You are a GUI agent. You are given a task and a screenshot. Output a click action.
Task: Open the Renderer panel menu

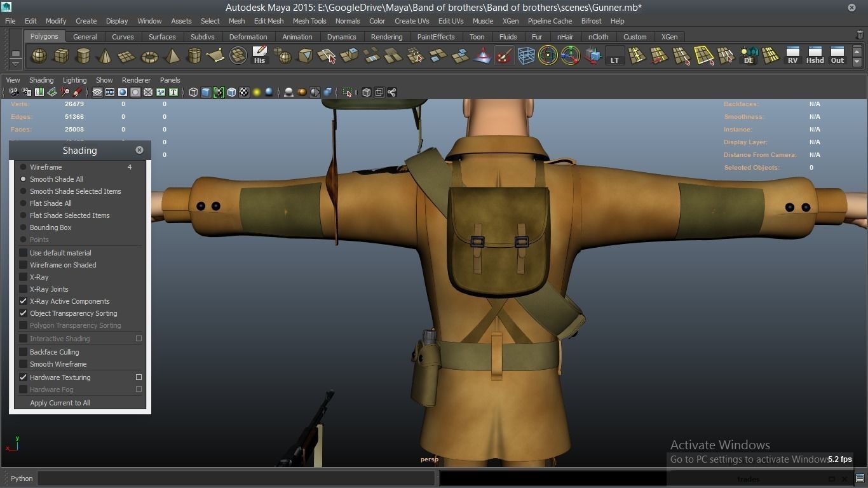click(136, 80)
